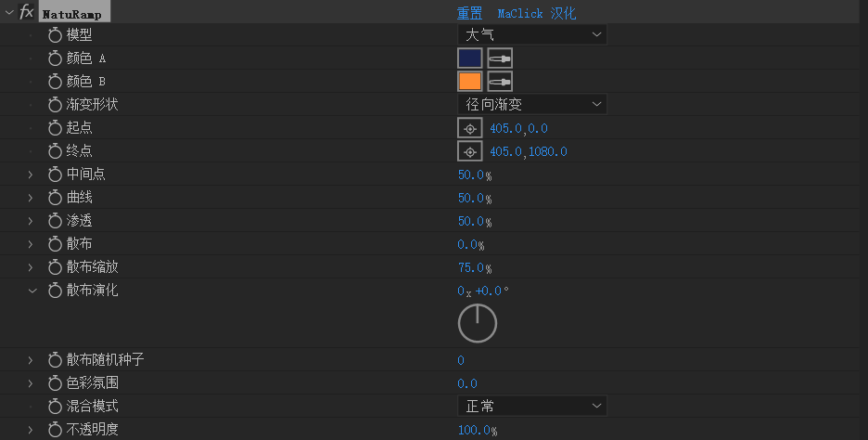Click the crosshair point picker for 起点
868x440 pixels.
(x=469, y=128)
